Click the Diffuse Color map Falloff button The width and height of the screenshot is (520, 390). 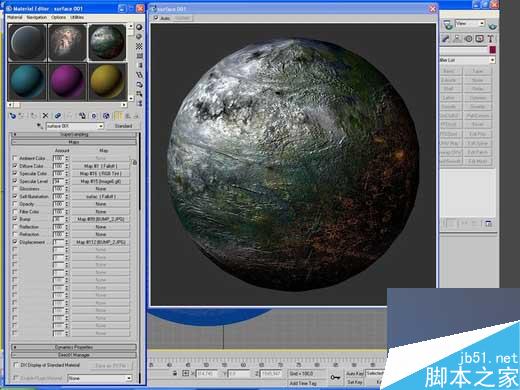[101, 166]
